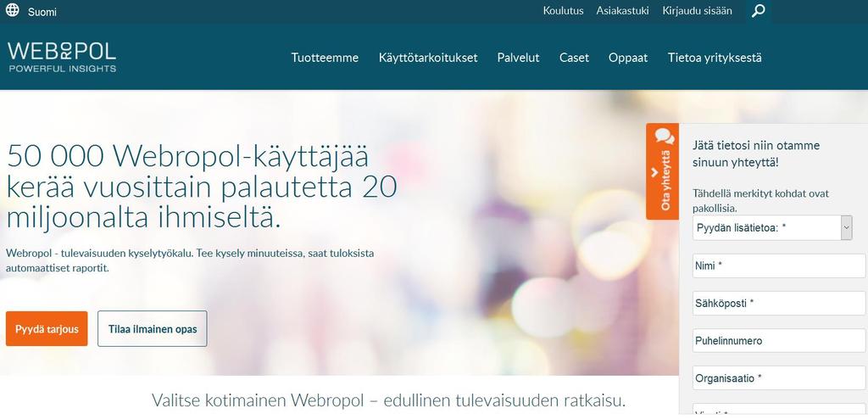Open the Oppaat menu item
Viewport: 868px width, 419px height.
pos(628,58)
